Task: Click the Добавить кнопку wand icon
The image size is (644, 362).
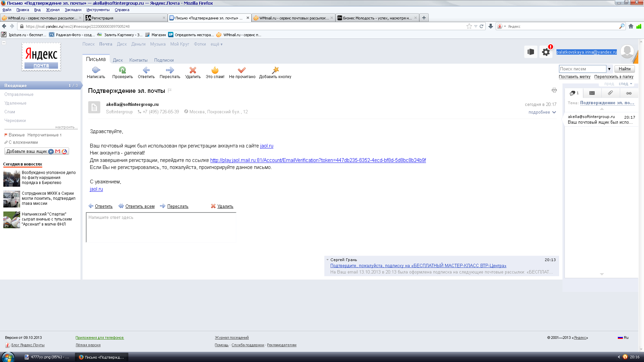Action: 275,70
